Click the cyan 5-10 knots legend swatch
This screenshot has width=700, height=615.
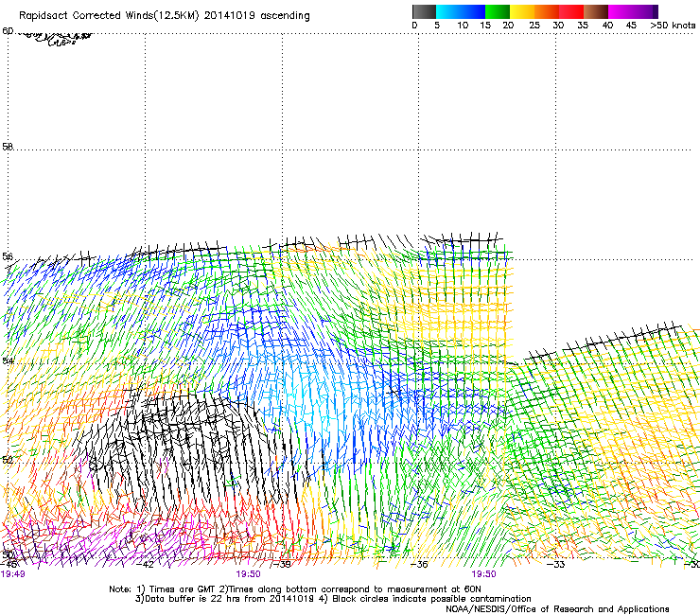448,11
